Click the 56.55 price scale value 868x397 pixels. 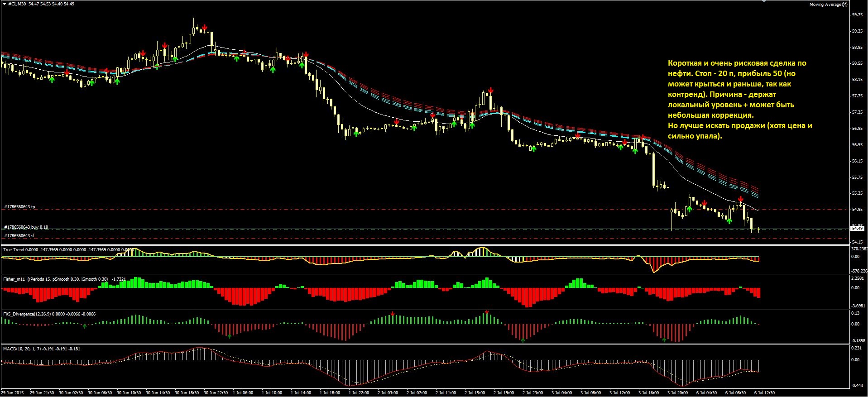[857, 145]
